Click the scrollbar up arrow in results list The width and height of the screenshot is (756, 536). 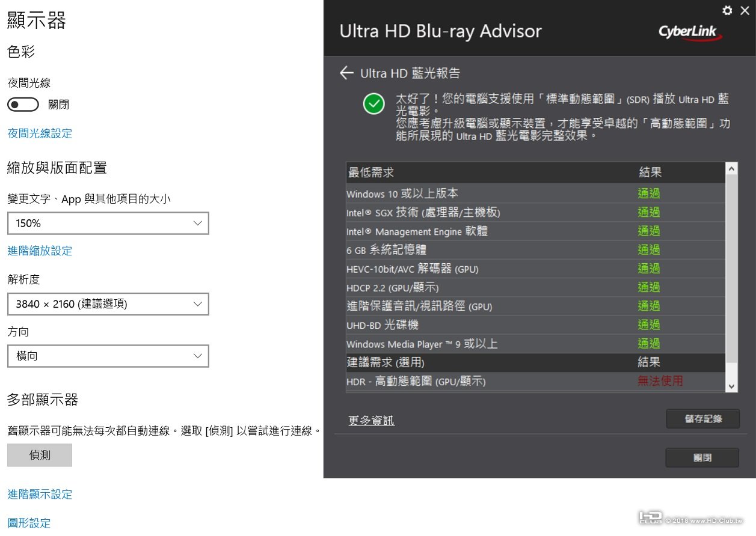pyautogui.click(x=731, y=169)
